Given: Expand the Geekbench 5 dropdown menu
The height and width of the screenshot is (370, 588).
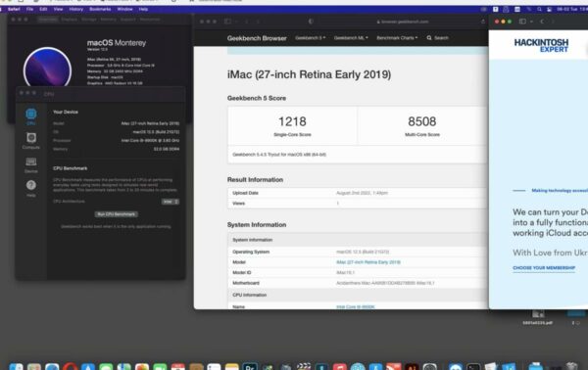Looking at the screenshot, I should point(310,38).
